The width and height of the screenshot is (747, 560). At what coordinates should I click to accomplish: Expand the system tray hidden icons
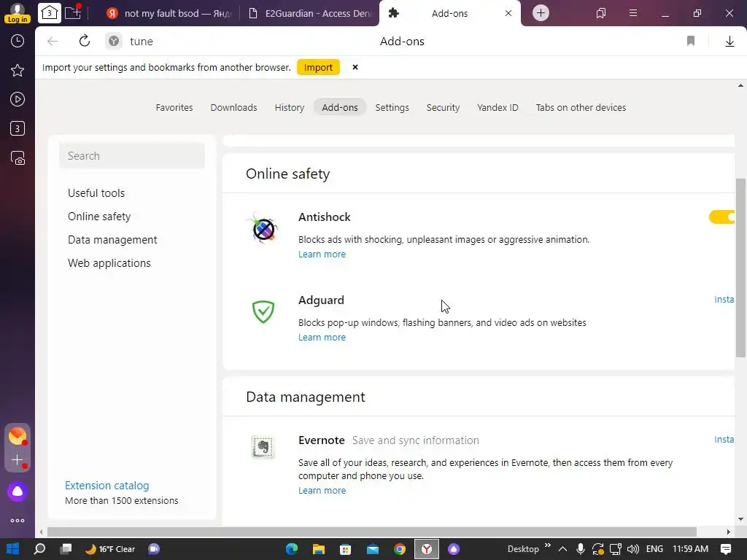[x=562, y=549]
